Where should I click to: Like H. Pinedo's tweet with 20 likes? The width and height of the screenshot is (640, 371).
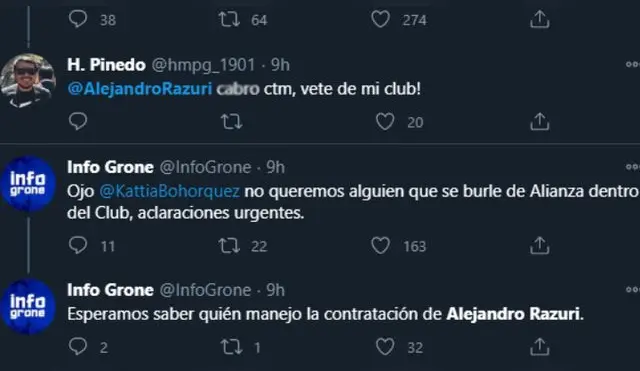coord(385,122)
